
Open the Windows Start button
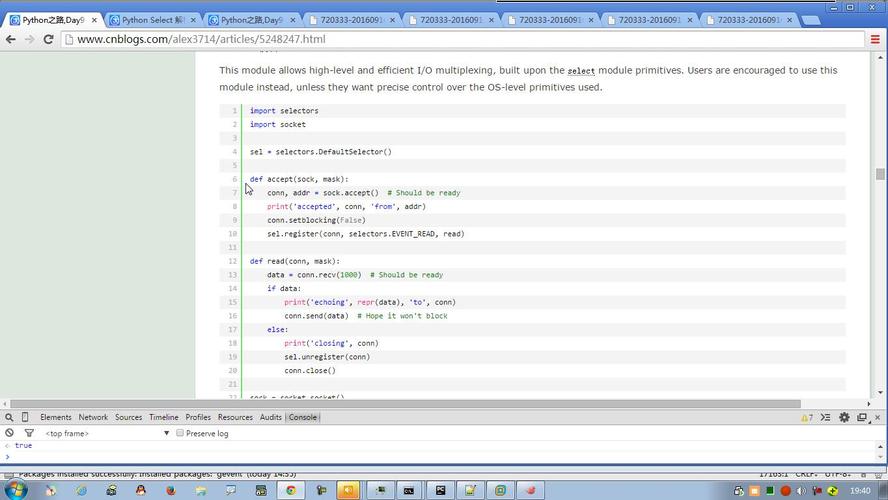tap(17, 490)
